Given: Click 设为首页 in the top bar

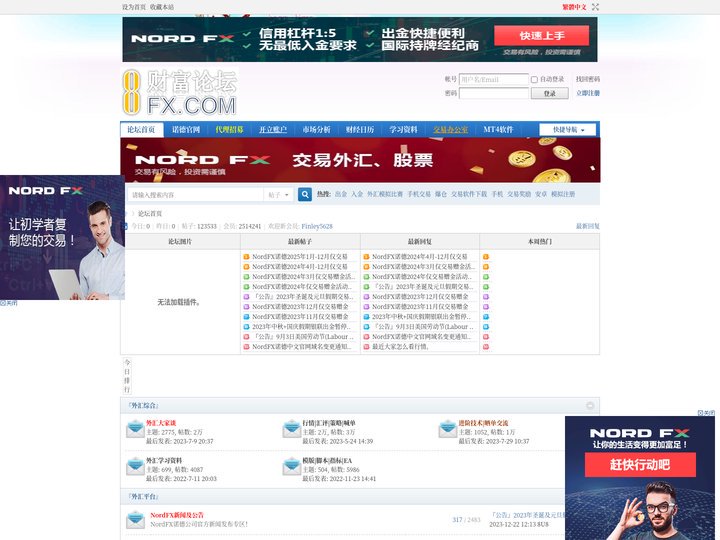Looking at the screenshot, I should coord(134,7).
